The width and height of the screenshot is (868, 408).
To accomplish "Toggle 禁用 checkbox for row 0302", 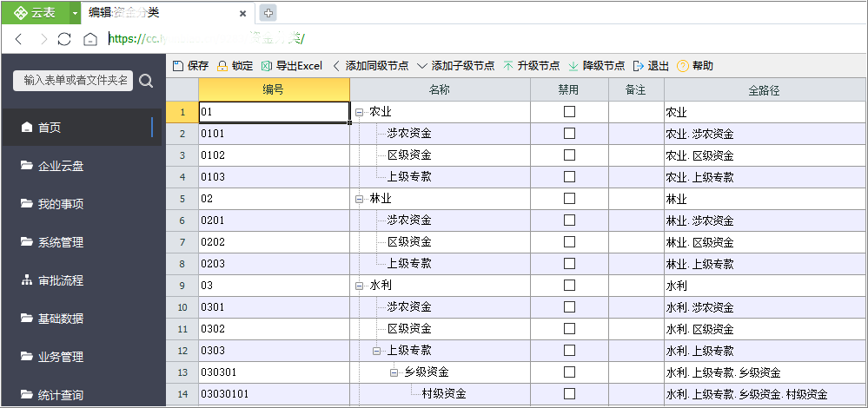I will [x=569, y=328].
